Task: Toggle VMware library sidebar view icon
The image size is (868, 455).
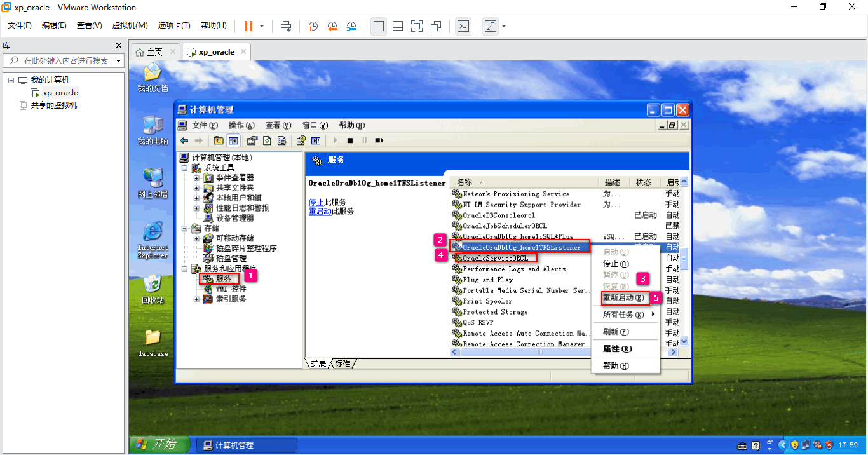Action: point(379,26)
